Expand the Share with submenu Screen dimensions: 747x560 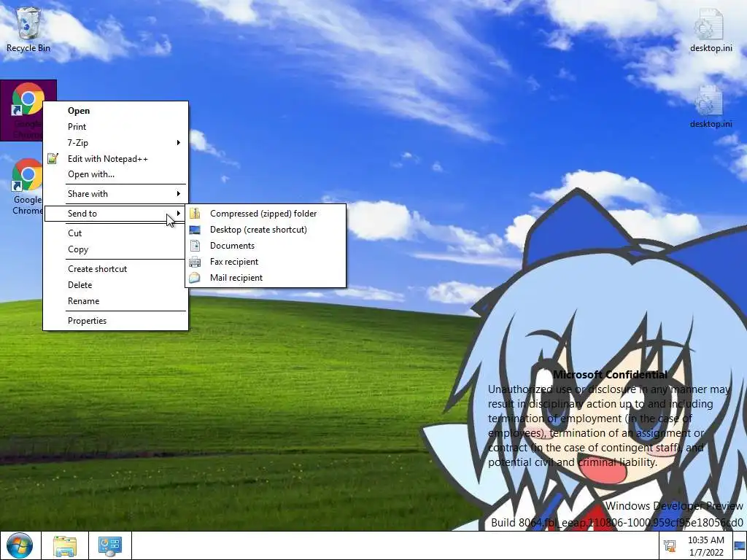115,194
